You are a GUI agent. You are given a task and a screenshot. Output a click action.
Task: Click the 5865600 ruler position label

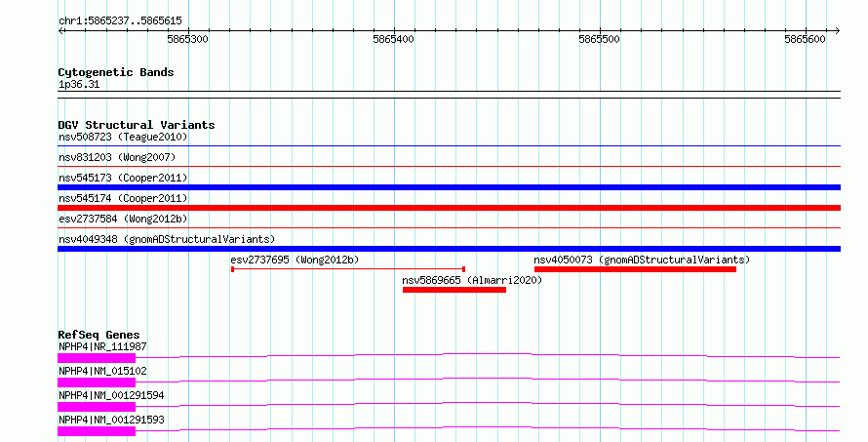pos(805,39)
